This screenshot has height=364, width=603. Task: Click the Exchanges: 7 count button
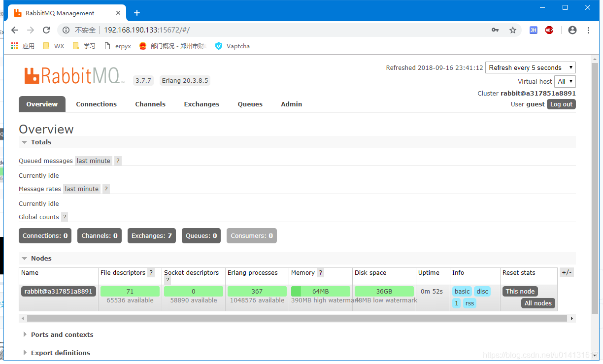click(x=152, y=236)
